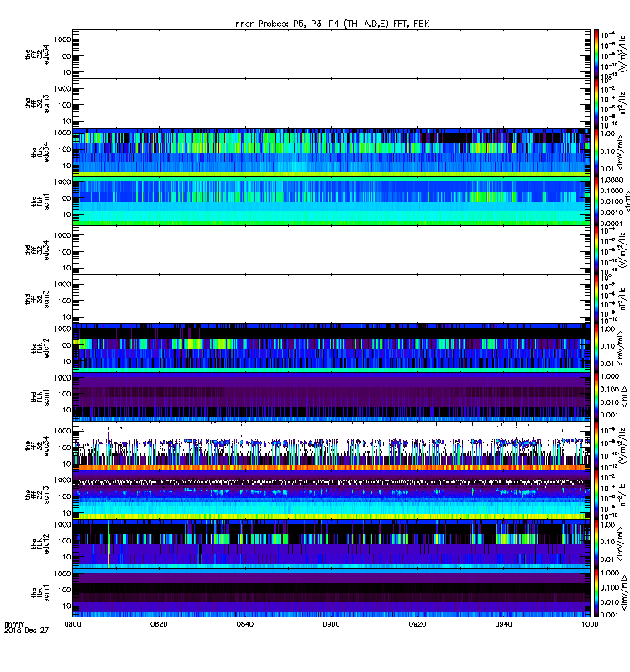Select the 0900 time axis label
Screen dimensions: 630x672
click(x=331, y=624)
